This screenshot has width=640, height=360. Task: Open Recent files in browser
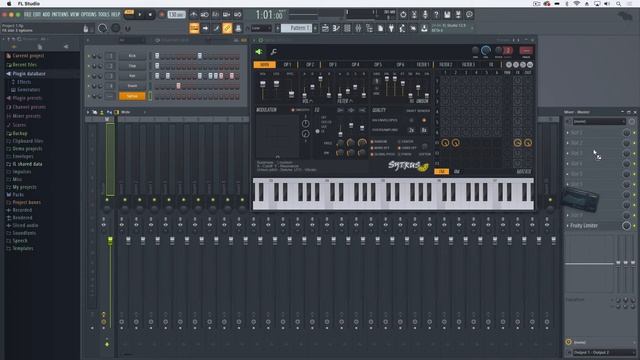point(24,65)
